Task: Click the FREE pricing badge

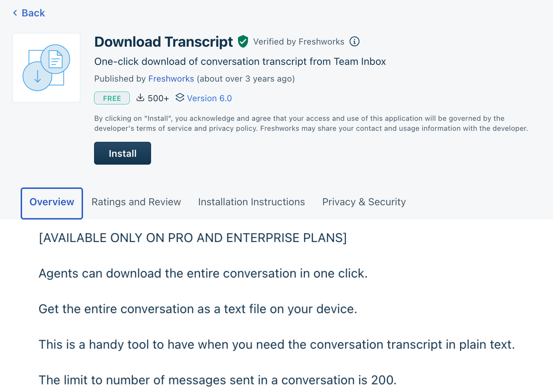Action: (112, 98)
